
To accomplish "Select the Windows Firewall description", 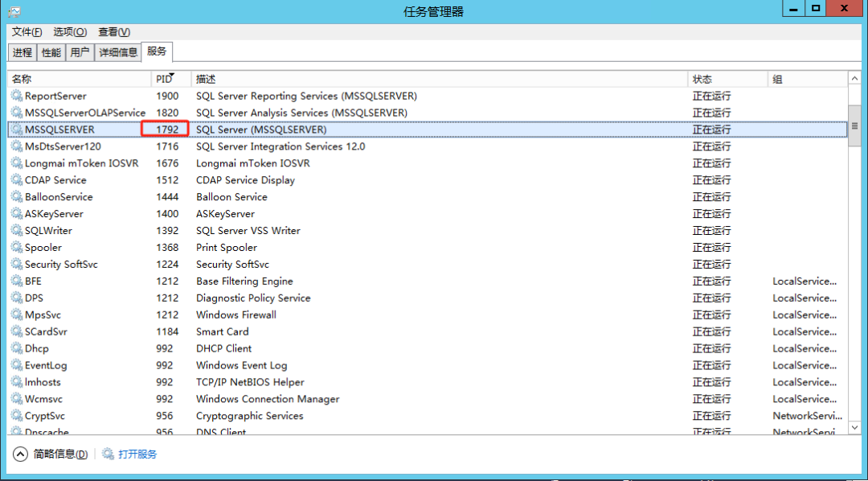I will coord(235,314).
